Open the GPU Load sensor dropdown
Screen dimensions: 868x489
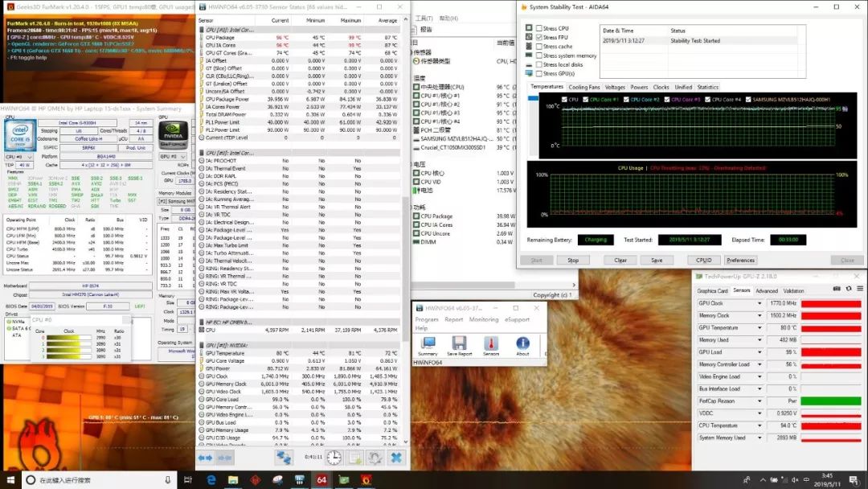tap(760, 352)
